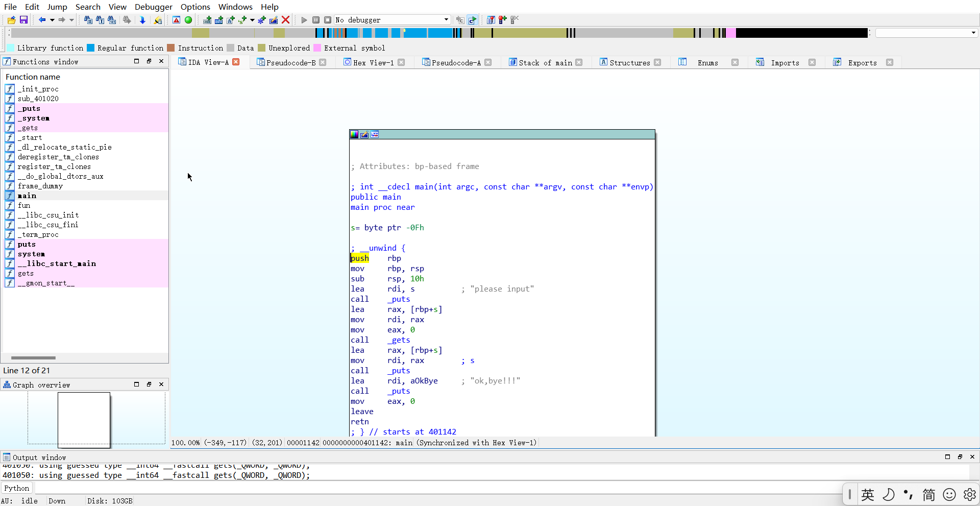Click the pause process button

316,20
